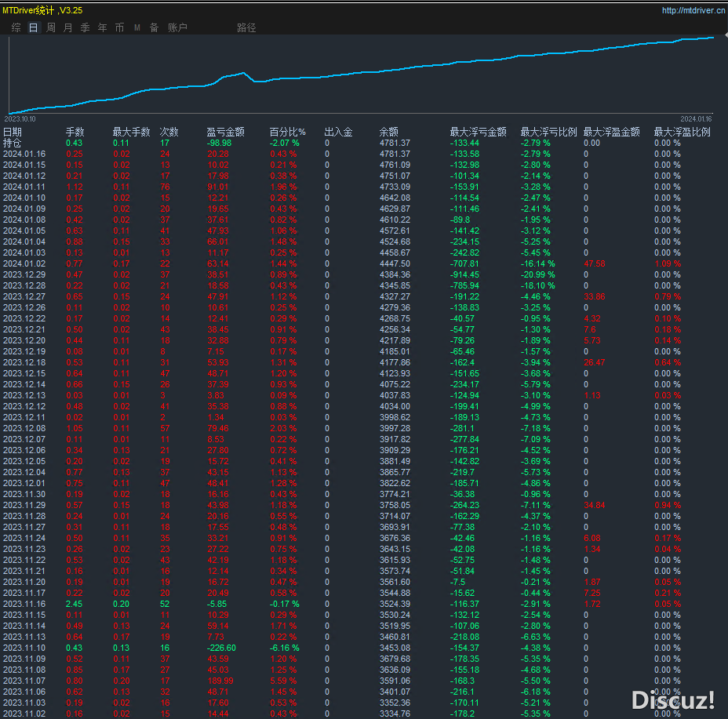Click the 最大浮亏金额 column header
Viewport: 728px width, 719px height.
click(x=478, y=132)
